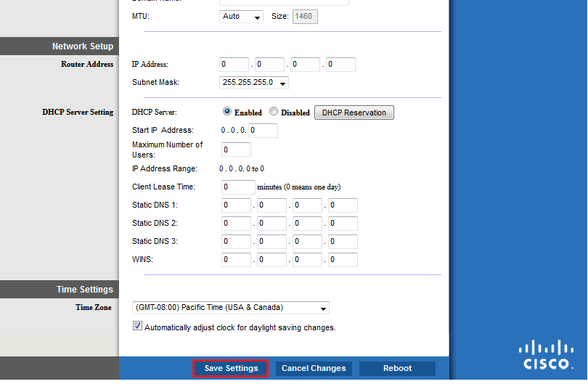588x392 pixels.
Task: Click the 'Static DNS 1:' label
Action: click(x=155, y=205)
